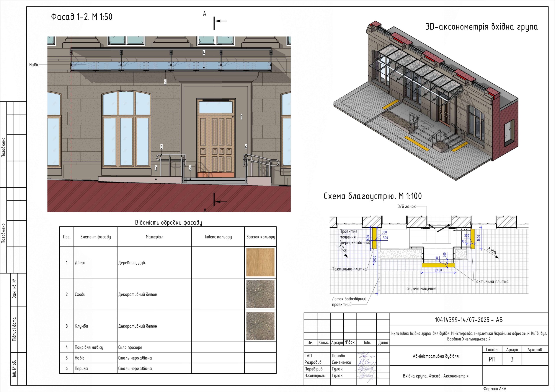Click document number "10414399-14/07-2025 – АБ"

(468, 320)
